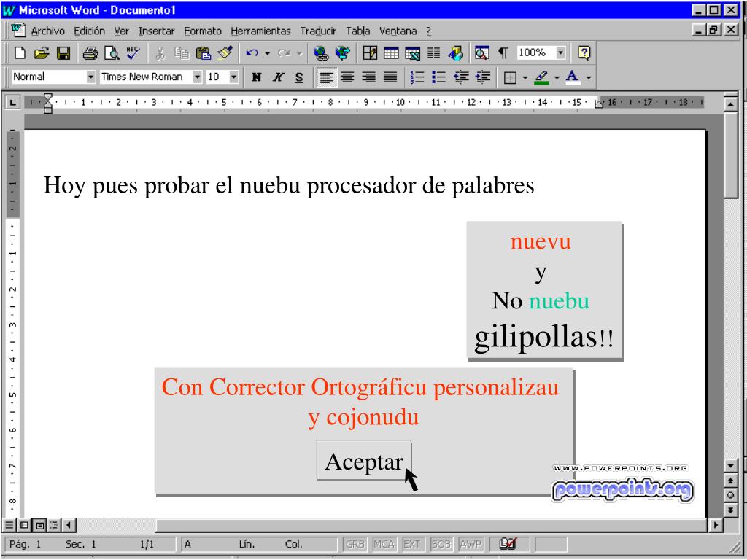Expand the font color dropdown arrow
This screenshot has width=747, height=560.
(x=589, y=77)
